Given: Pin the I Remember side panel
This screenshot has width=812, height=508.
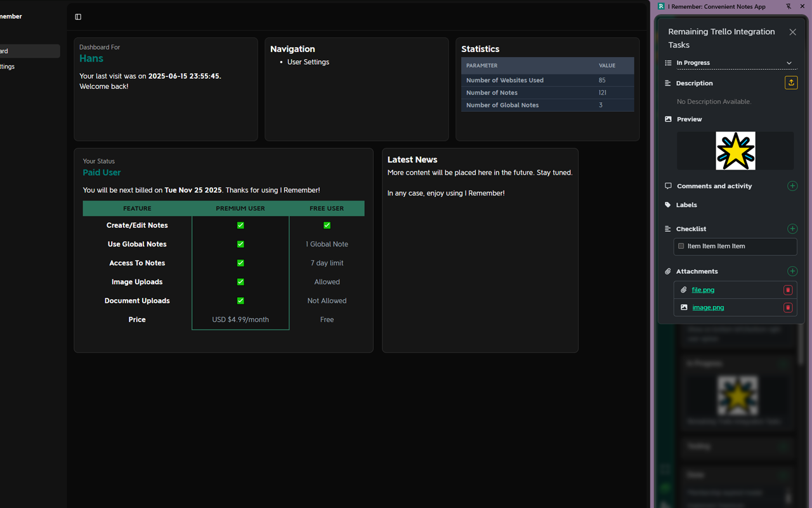Looking at the screenshot, I should point(789,6).
